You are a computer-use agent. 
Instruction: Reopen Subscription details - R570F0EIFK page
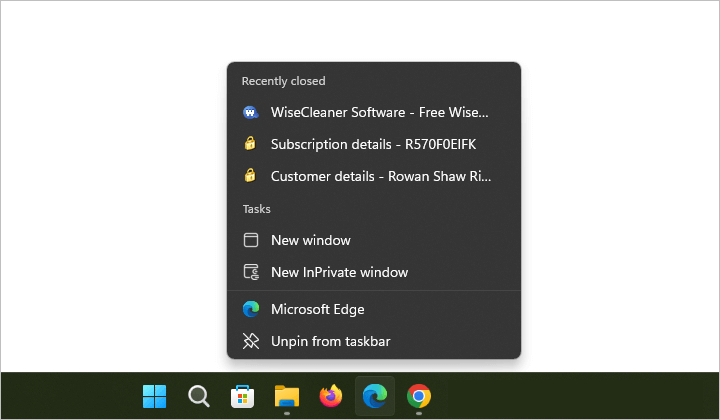tap(374, 145)
